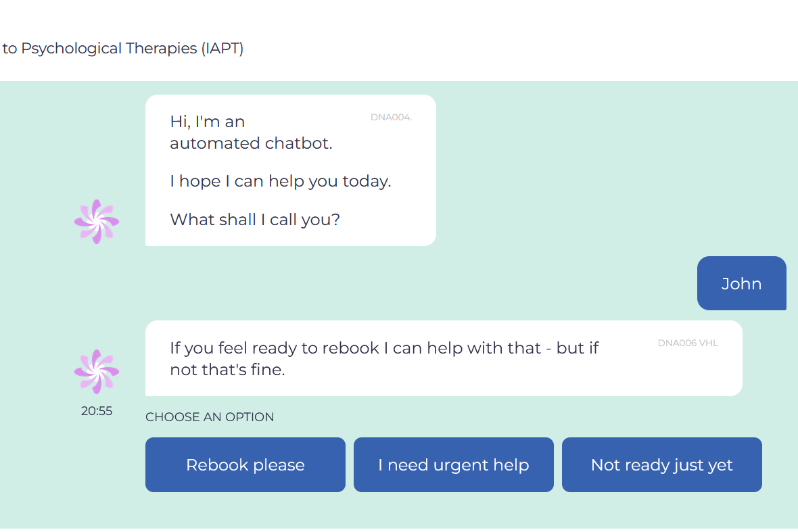The image size is (798, 532).
Task: Click the DNA004 message code label
Action: point(391,118)
